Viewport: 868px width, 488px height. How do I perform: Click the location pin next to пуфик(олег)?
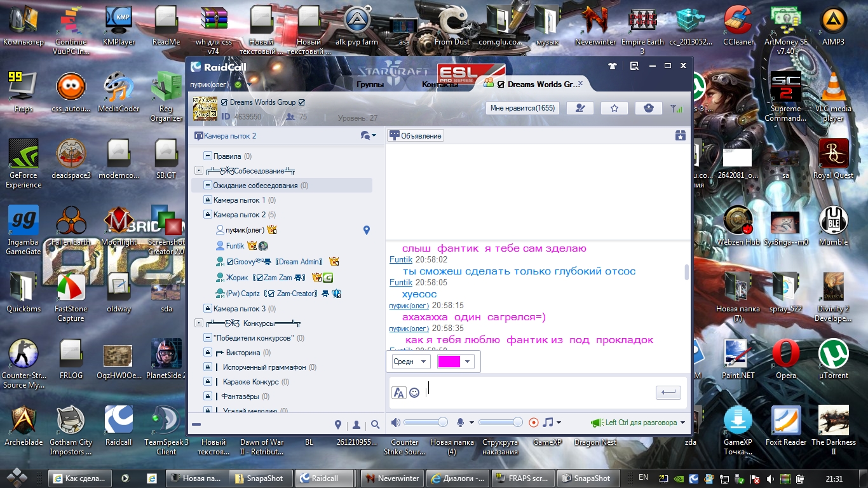(x=367, y=230)
